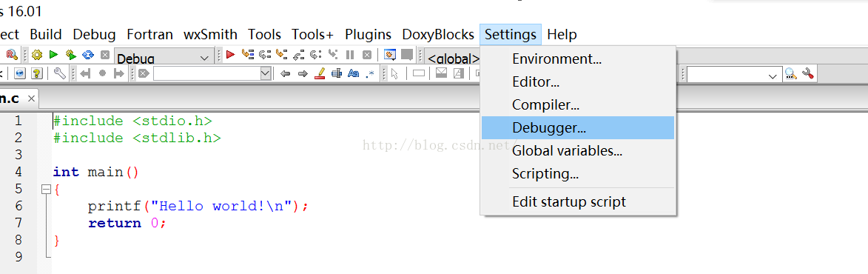This screenshot has width=868, height=274.
Task: Click the Stop debugger icon
Action: click(366, 54)
